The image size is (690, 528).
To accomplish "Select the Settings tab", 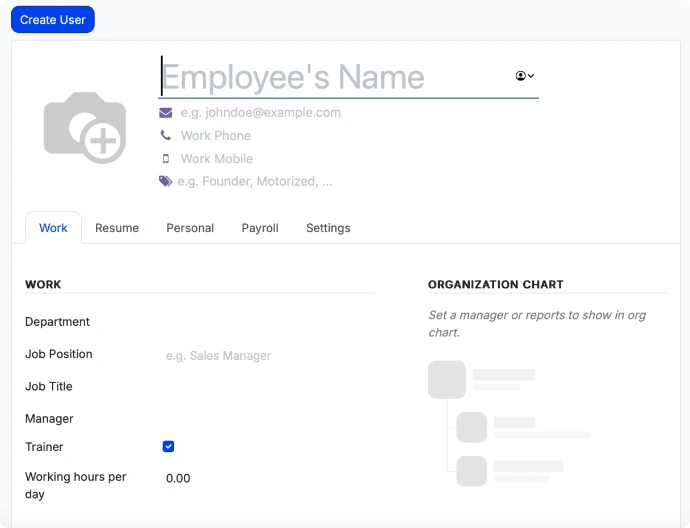I will click(328, 228).
